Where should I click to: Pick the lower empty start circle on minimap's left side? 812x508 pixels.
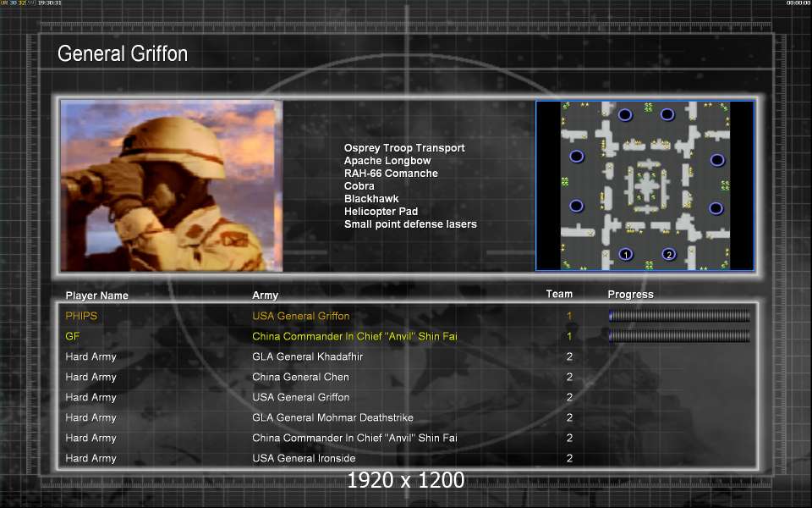coord(576,206)
